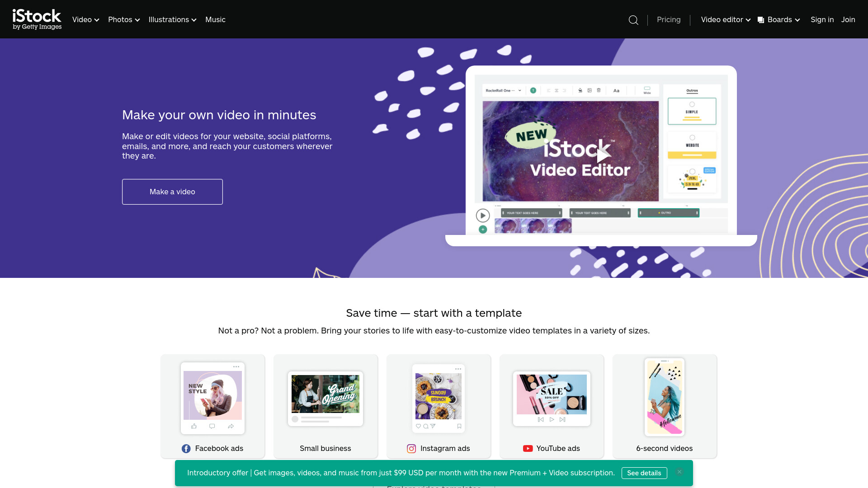Expand the Illustrations menu

pos(172,20)
